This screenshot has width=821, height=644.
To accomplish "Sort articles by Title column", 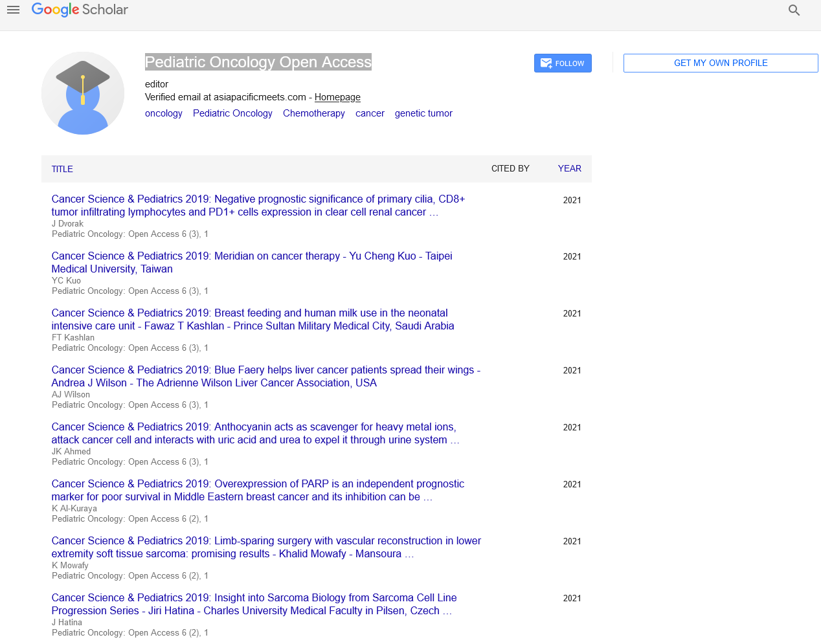I will coord(62,169).
